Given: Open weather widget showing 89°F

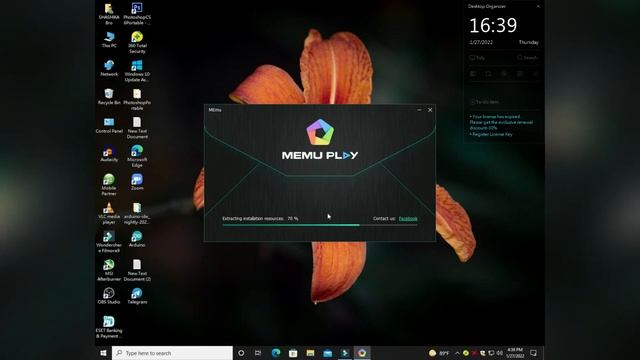Looking at the screenshot, I should click(439, 353).
